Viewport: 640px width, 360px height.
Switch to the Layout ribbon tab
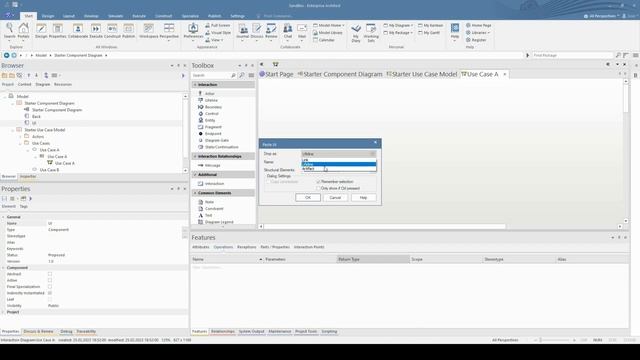(x=69, y=16)
